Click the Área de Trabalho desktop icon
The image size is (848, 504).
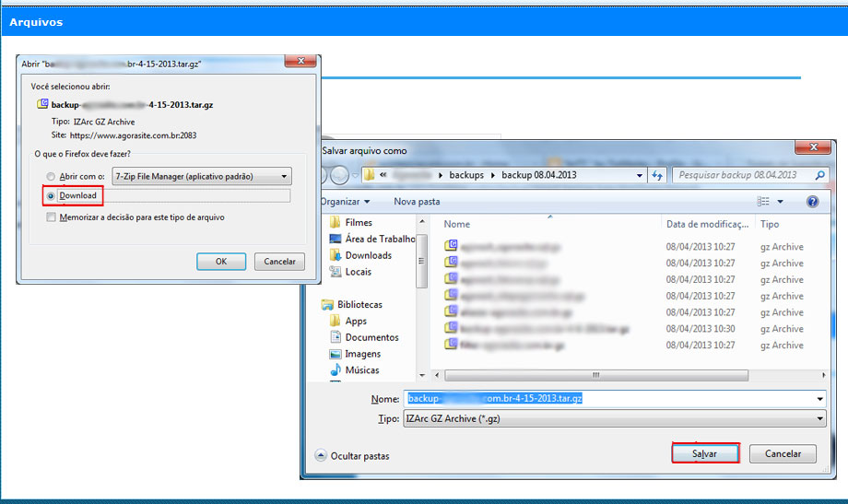pos(336,239)
